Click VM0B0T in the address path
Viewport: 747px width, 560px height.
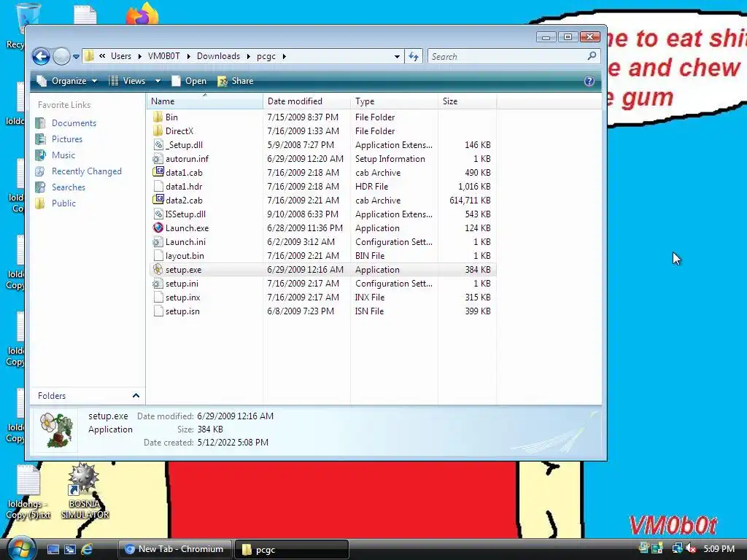(x=164, y=56)
